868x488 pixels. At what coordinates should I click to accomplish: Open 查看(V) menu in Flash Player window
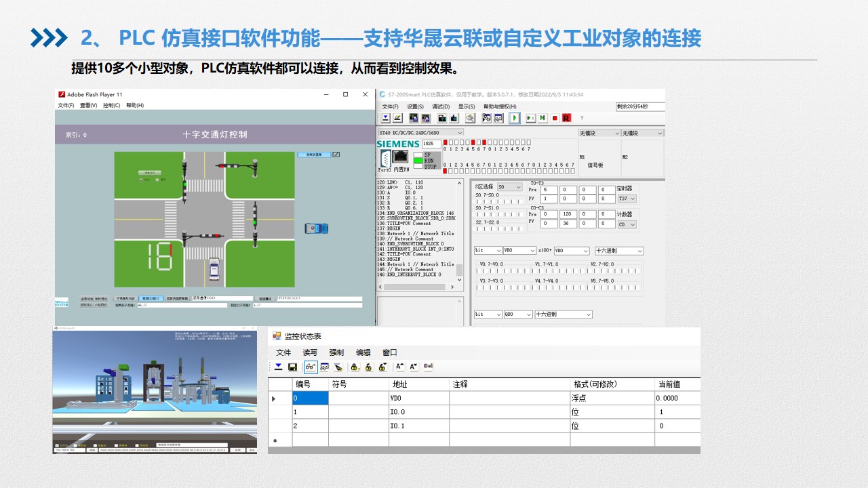88,105
